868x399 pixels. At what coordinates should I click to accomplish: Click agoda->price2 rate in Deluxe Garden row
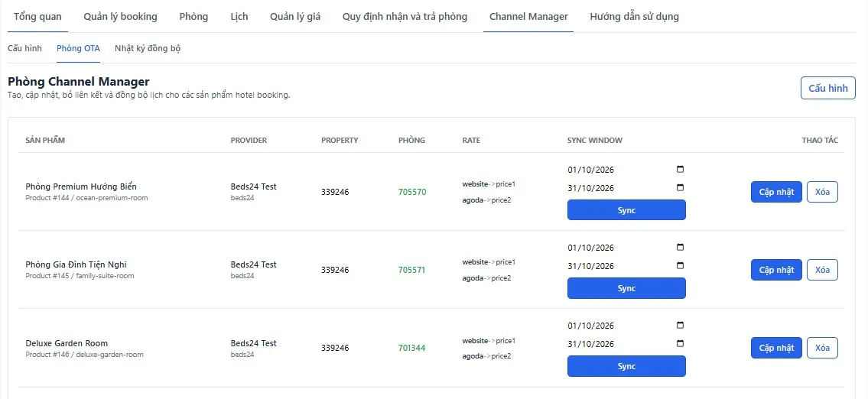pos(486,356)
